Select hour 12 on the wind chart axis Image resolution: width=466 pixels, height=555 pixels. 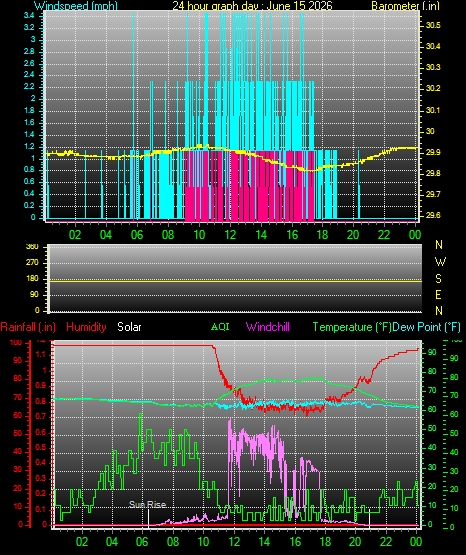pos(230,235)
